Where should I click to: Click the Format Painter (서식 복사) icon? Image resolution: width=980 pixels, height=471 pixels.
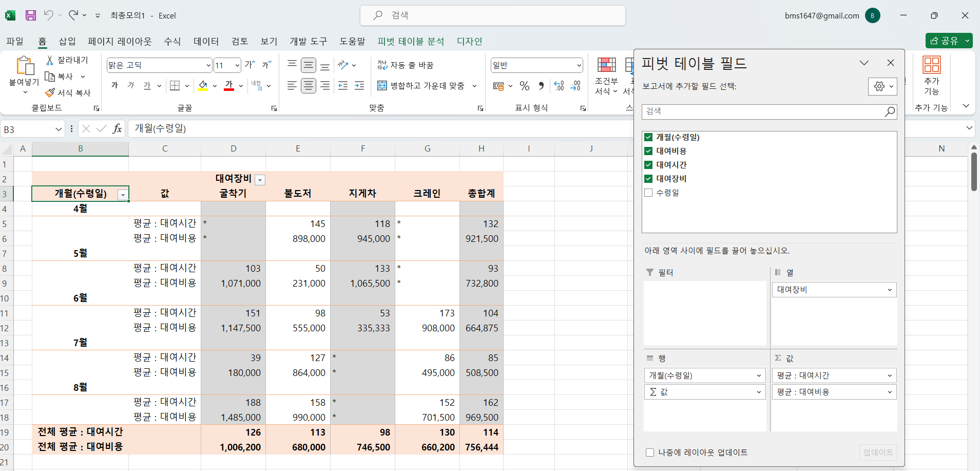[50, 93]
